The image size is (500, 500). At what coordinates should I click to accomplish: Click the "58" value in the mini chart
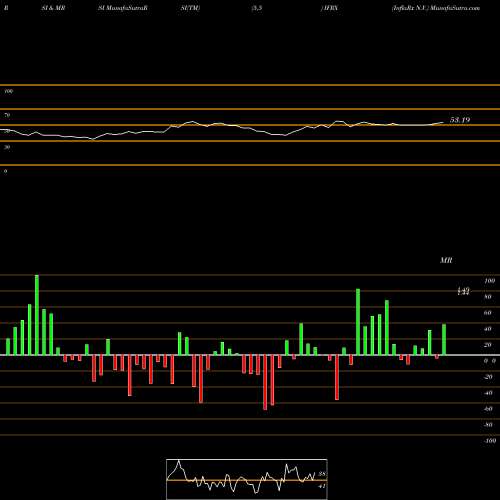click(322, 474)
